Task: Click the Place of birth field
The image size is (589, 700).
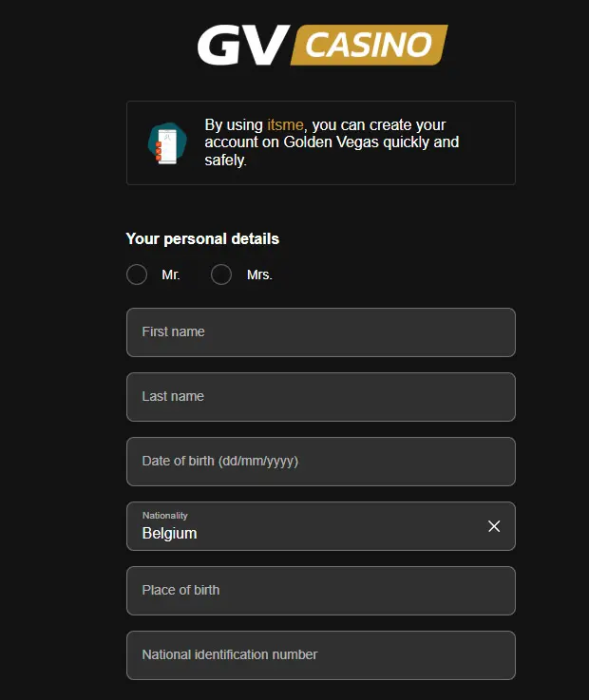Action: pos(320,591)
